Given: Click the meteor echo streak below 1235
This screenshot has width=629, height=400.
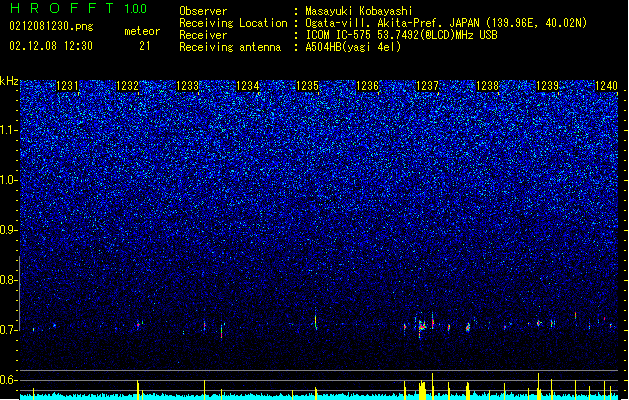Looking at the screenshot, I should coord(316,322).
